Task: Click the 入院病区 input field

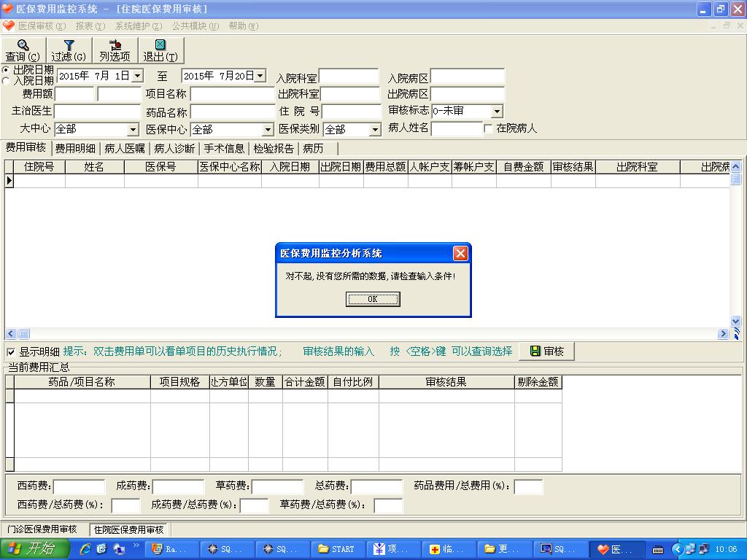Action: (468, 77)
